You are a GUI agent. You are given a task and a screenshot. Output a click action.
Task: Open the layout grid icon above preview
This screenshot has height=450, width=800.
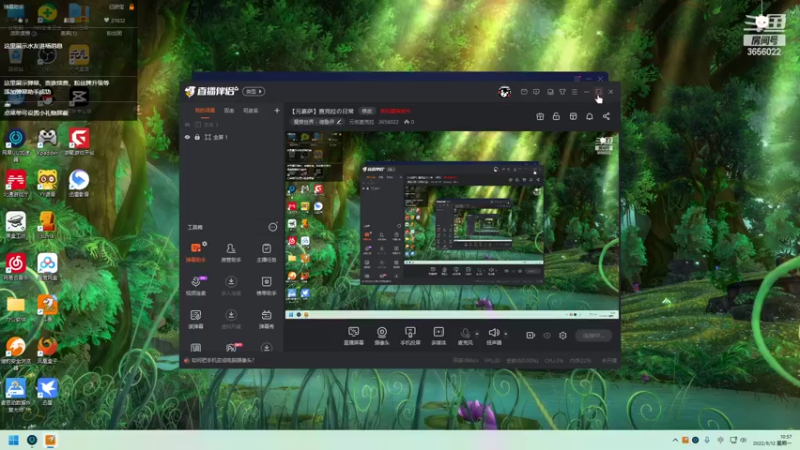573,116
